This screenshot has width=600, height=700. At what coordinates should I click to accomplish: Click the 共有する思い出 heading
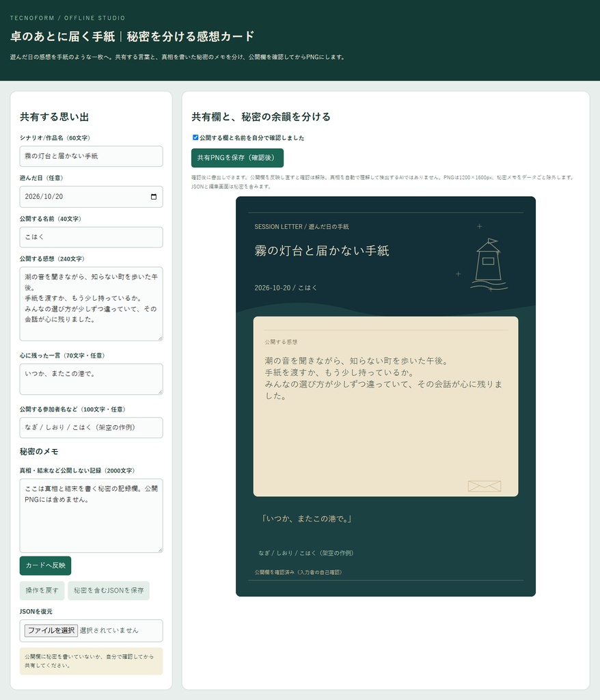(54, 117)
